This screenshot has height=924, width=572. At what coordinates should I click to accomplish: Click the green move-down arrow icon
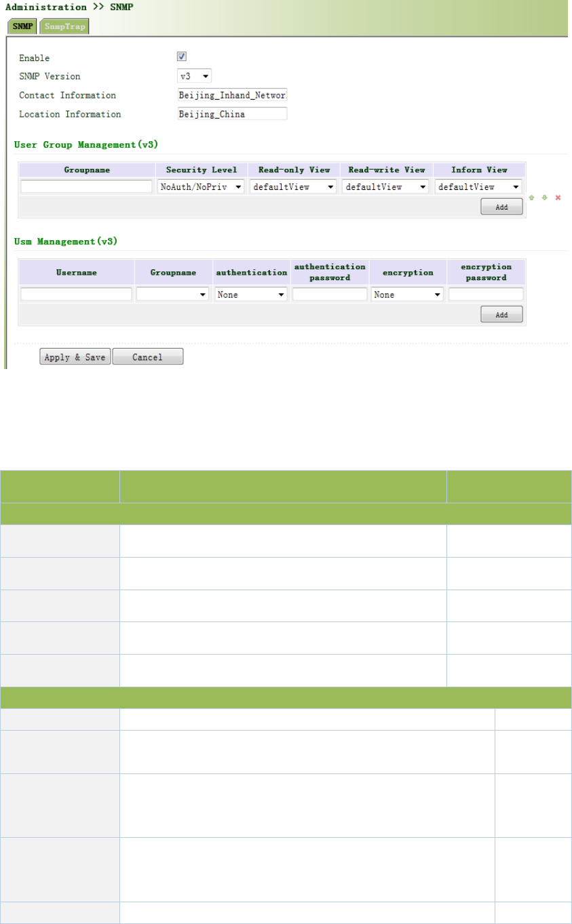click(544, 197)
